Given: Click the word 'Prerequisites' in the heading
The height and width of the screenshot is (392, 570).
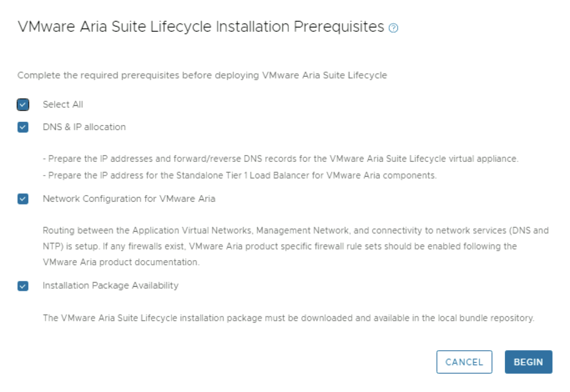Looking at the screenshot, I should (339, 27).
